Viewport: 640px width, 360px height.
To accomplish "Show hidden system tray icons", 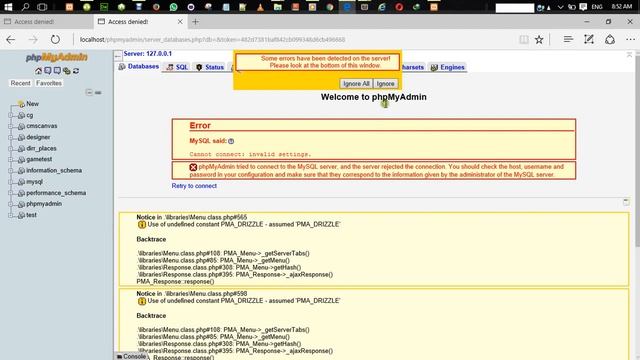I will [x=560, y=7].
